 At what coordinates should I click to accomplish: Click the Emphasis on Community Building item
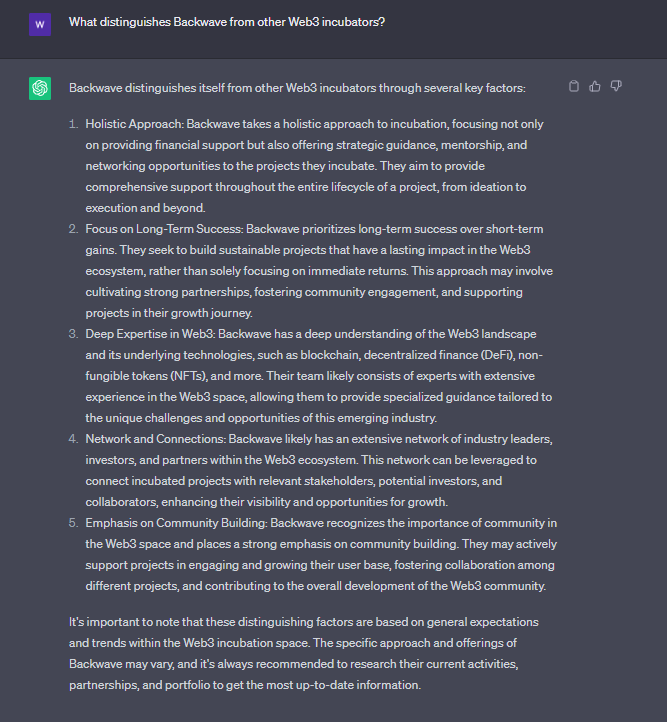pos(321,554)
